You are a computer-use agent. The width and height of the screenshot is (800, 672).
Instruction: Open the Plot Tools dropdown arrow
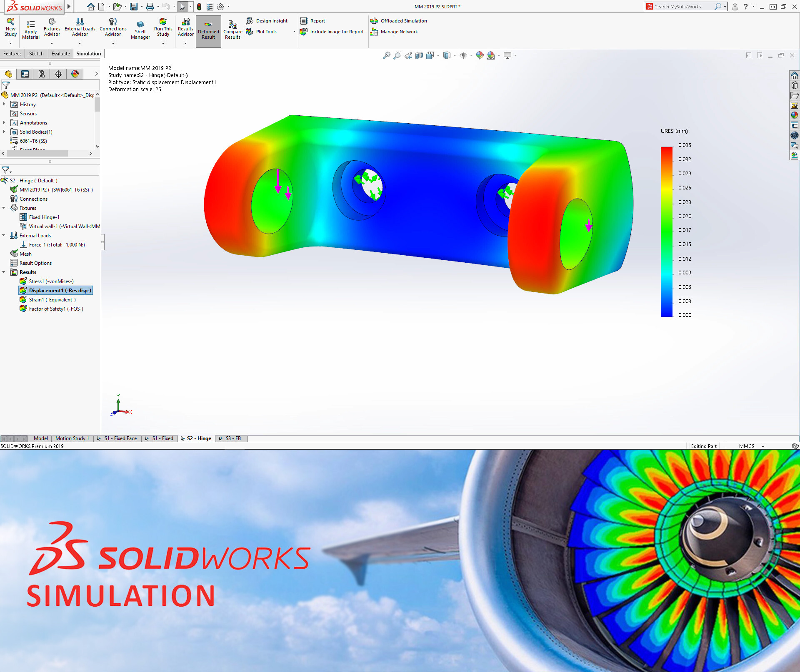click(x=294, y=31)
